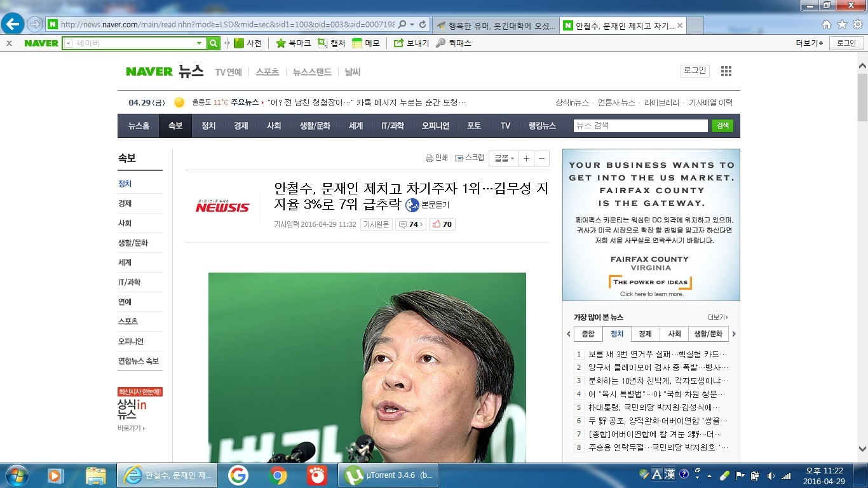Click the toolbar capture (캡처) icon

click(323, 43)
